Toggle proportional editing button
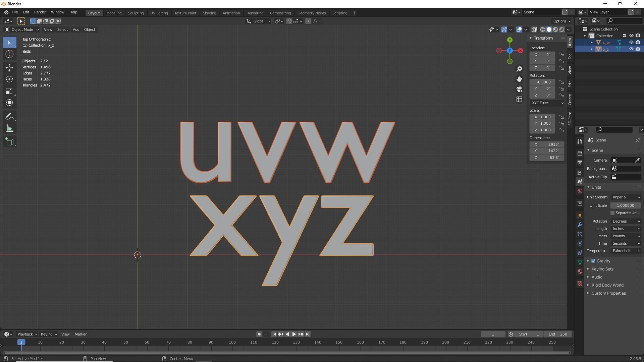Screen dimensions: 644x362 [x=308, y=21]
